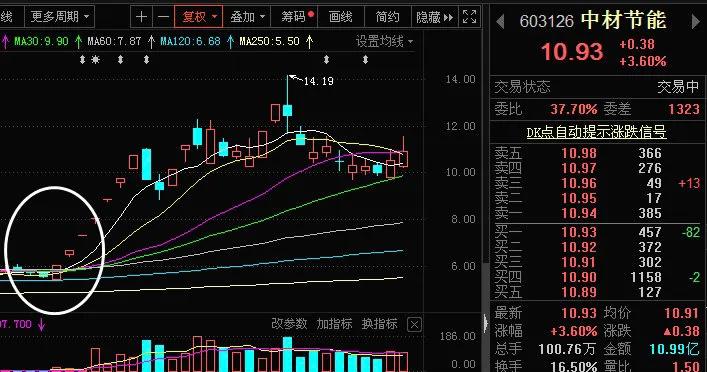The width and height of the screenshot is (707, 372).
Task: Select 卖三 price 10.96 row
Action: click(597, 183)
